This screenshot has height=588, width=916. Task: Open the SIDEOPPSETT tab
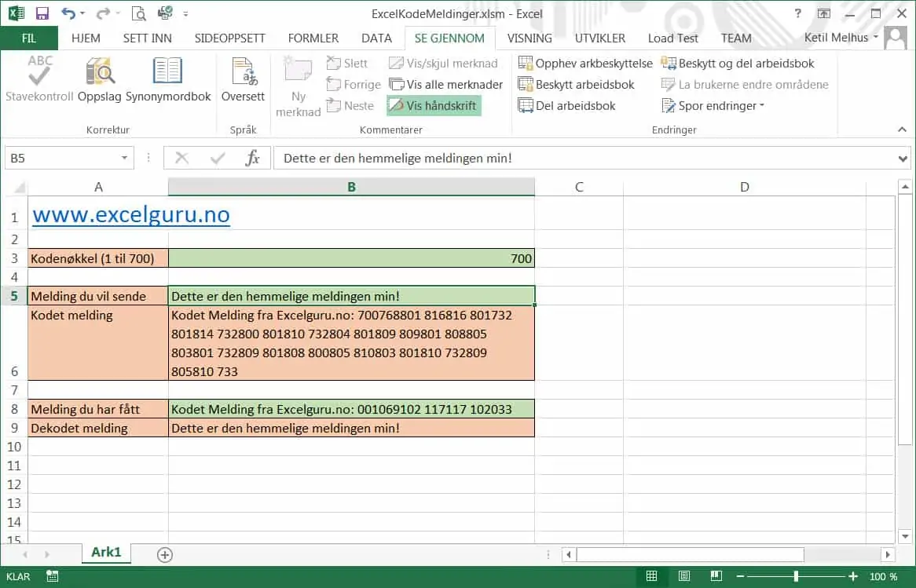tap(229, 38)
